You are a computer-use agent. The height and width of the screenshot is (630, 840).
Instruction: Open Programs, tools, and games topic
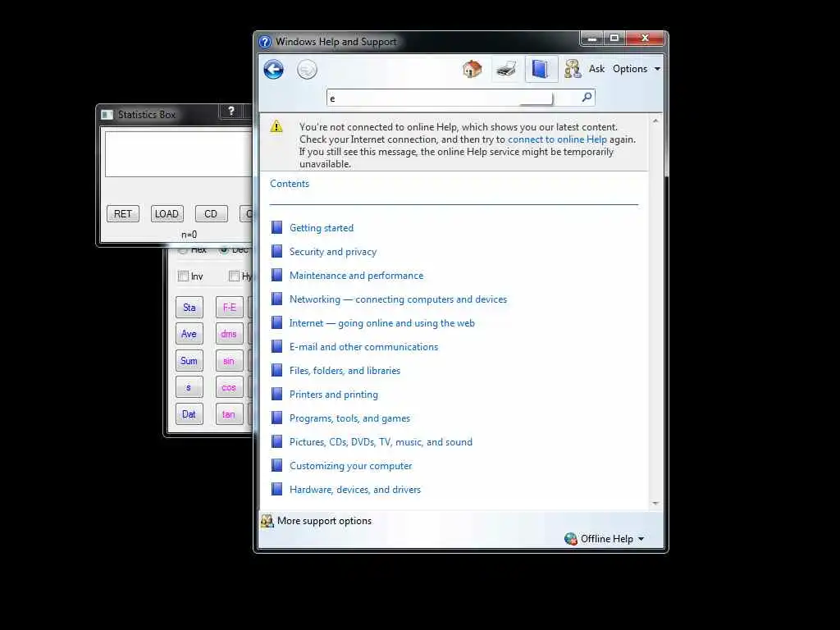pyautogui.click(x=349, y=418)
